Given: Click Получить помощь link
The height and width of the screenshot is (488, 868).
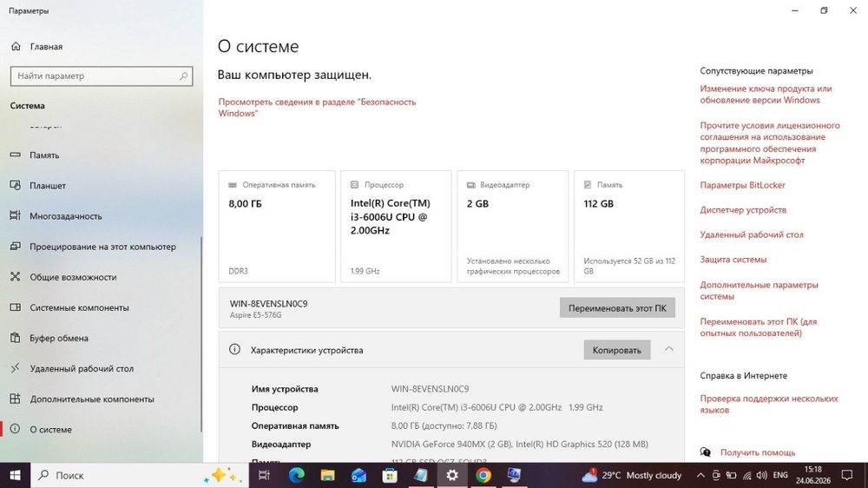Looking at the screenshot, I should [757, 452].
